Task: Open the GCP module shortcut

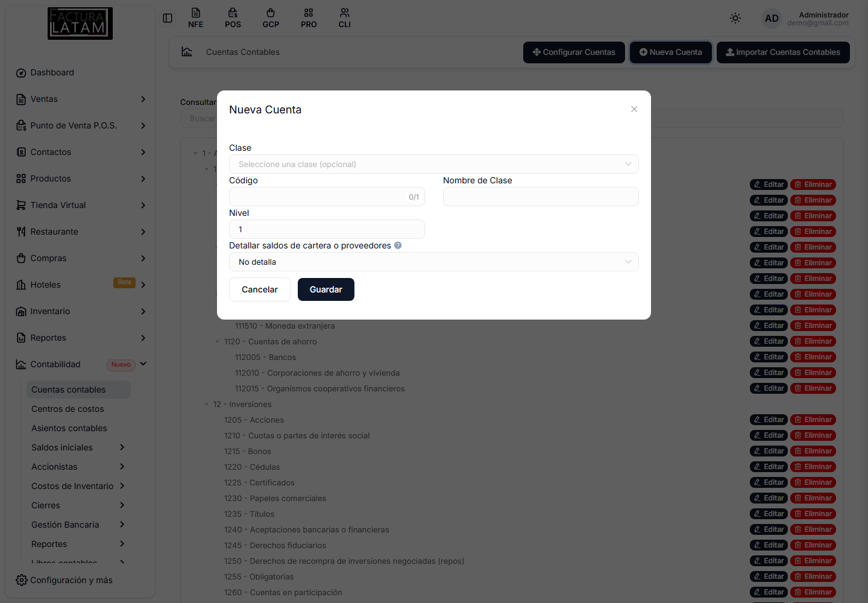Action: [x=271, y=18]
